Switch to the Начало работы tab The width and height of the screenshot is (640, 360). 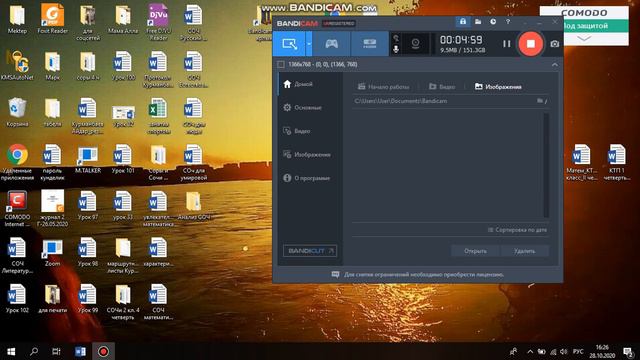click(x=383, y=87)
